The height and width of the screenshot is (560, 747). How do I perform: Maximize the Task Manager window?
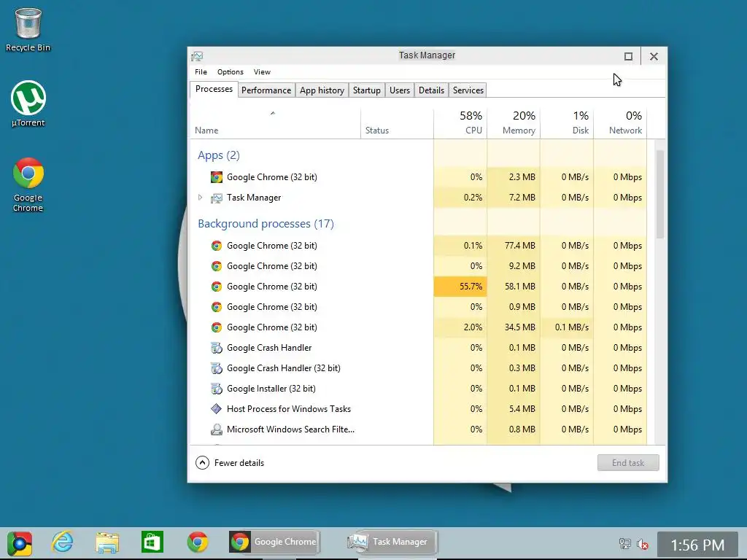(628, 57)
